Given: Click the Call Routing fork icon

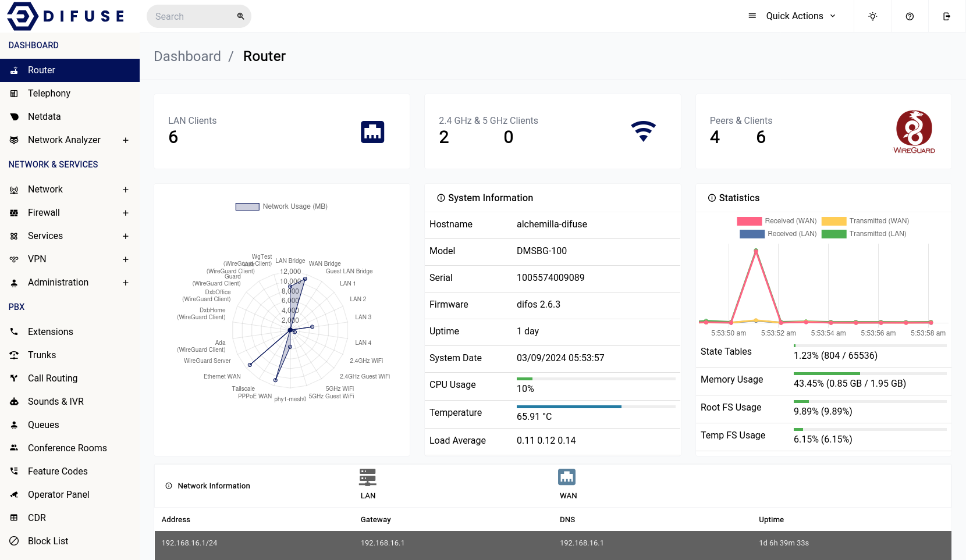Looking at the screenshot, I should point(14,379).
